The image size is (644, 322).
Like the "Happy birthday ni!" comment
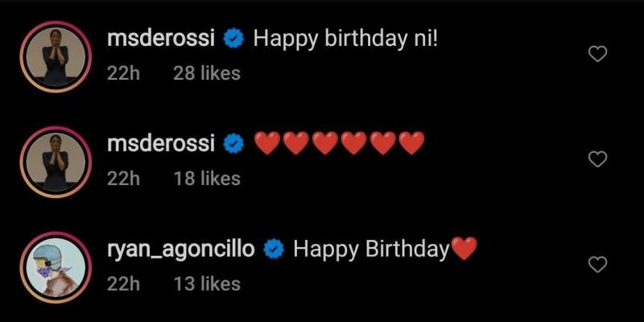(x=597, y=54)
